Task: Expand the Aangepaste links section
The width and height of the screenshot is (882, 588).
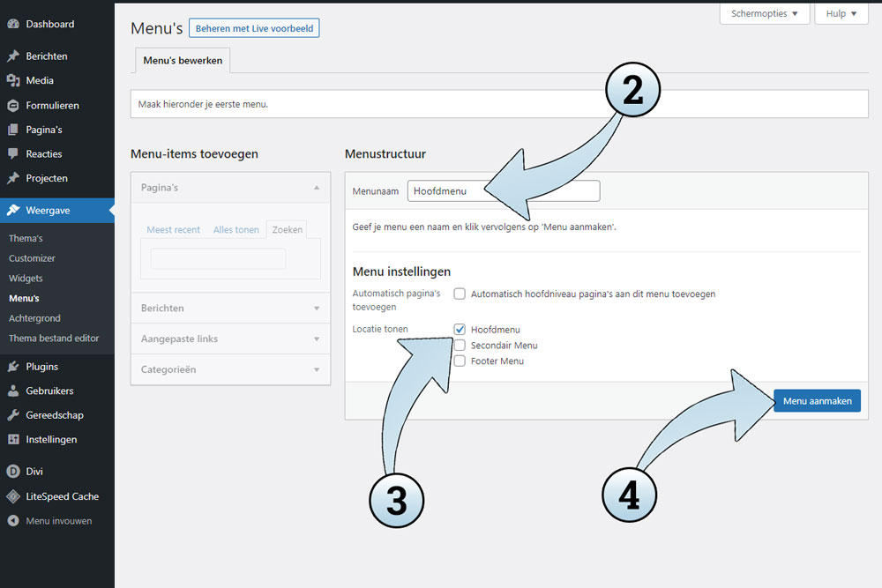Action: click(x=230, y=339)
